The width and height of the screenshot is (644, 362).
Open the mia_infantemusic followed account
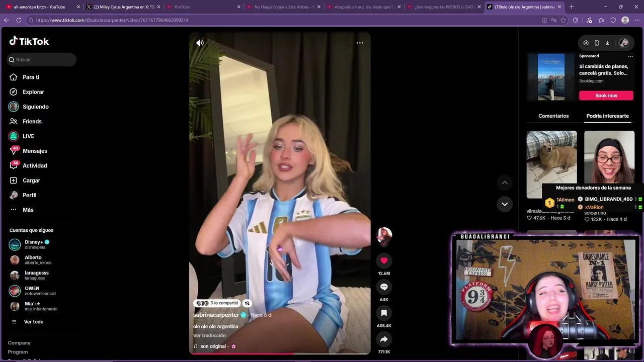point(41,306)
